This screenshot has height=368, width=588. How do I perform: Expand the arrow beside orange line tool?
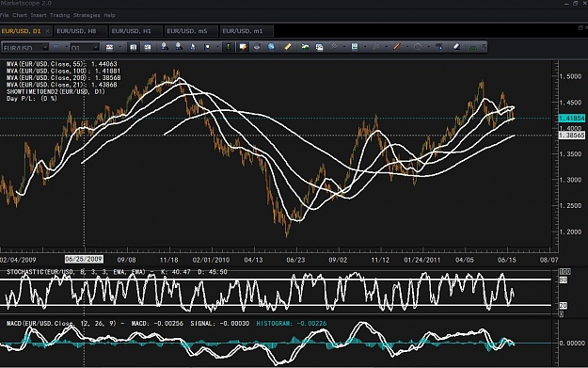click(x=407, y=47)
